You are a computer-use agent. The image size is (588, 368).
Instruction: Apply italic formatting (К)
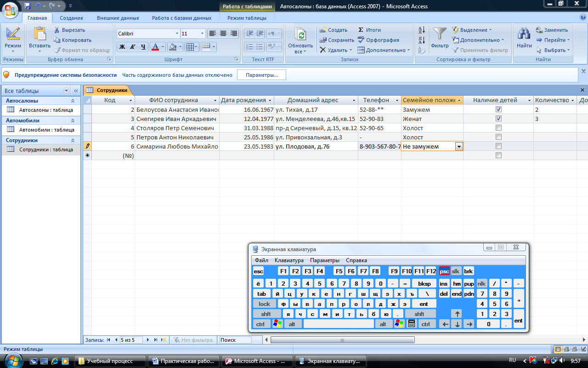click(x=132, y=46)
